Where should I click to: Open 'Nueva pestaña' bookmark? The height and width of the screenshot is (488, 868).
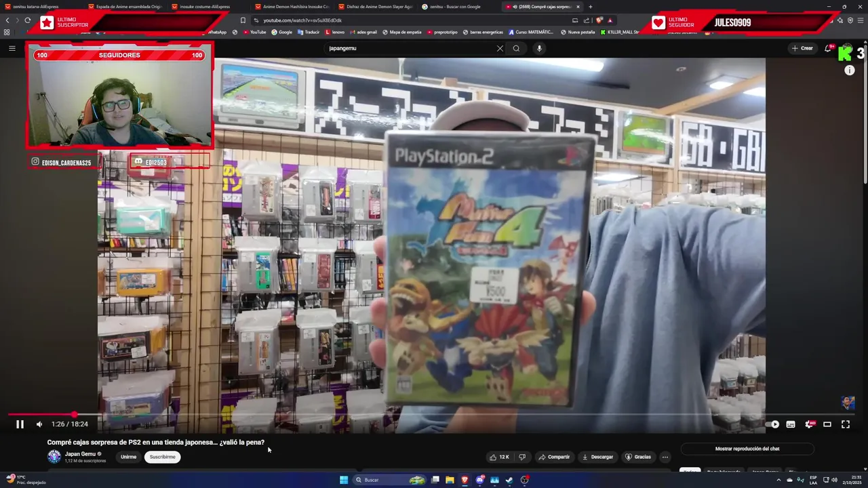pyautogui.click(x=578, y=32)
